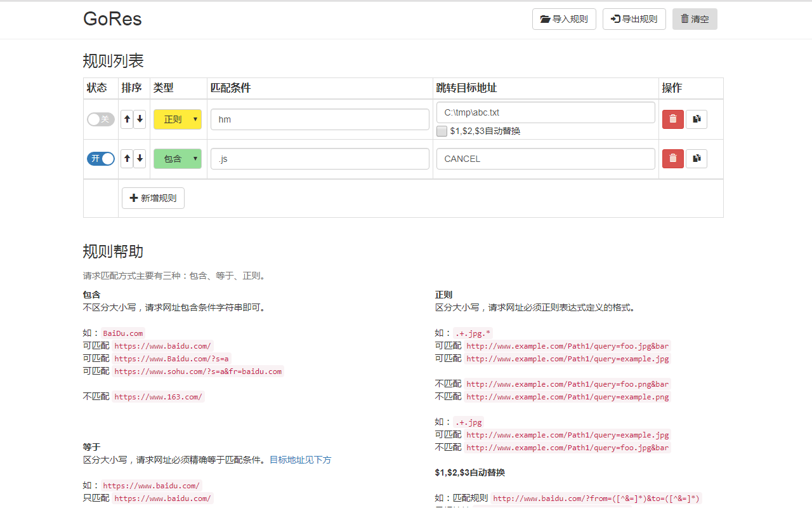The width and height of the screenshot is (812, 508).
Task: Click the BaiDu.com example code
Action: click(123, 333)
